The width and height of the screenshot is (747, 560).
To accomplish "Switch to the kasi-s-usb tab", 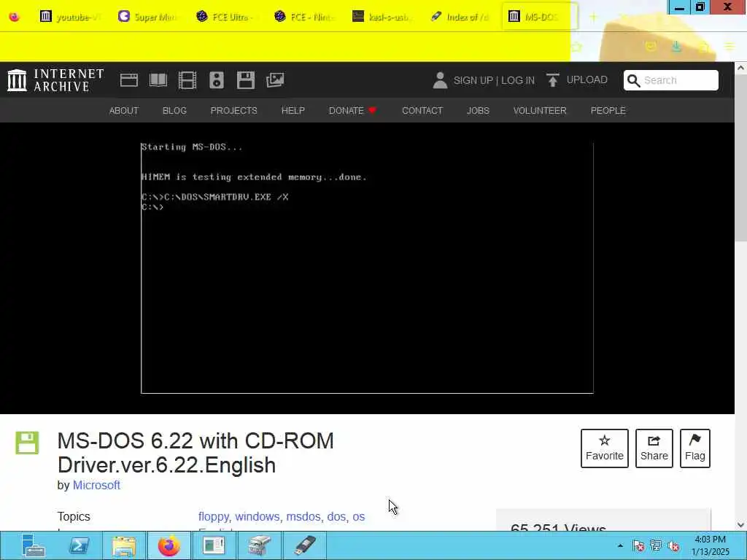I will pyautogui.click(x=382, y=17).
